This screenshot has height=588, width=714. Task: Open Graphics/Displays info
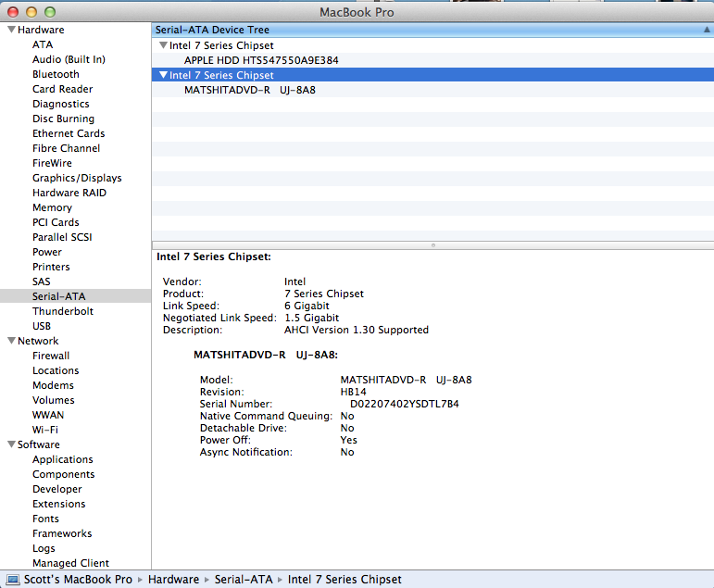[x=77, y=178]
